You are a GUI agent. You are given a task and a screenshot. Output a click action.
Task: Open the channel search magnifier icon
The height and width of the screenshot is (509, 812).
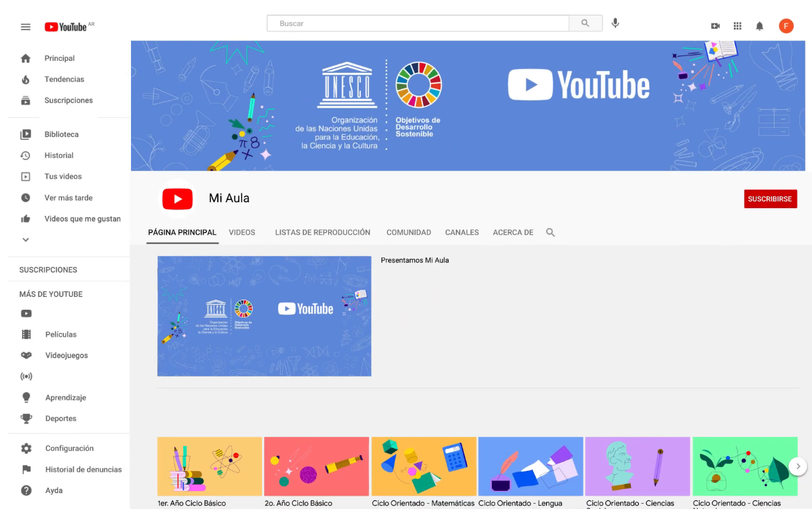click(550, 232)
